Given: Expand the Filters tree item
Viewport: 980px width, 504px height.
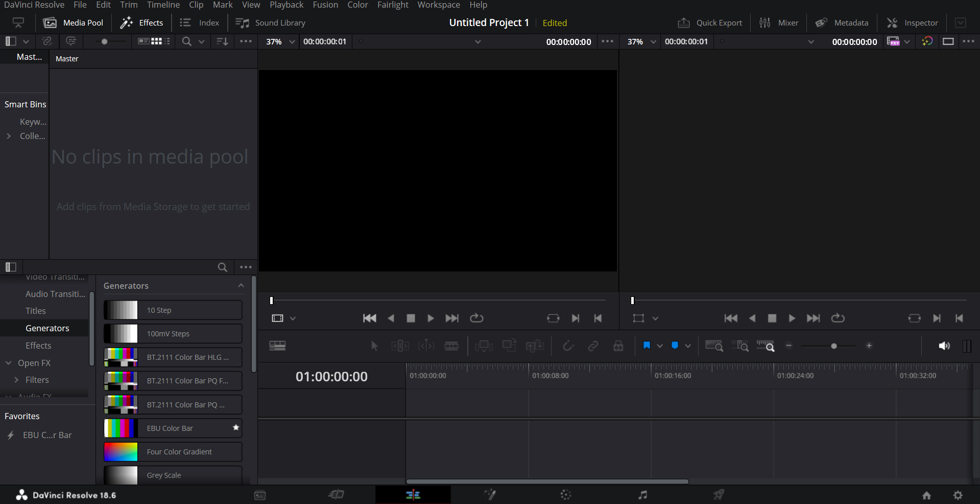Looking at the screenshot, I should (x=17, y=380).
